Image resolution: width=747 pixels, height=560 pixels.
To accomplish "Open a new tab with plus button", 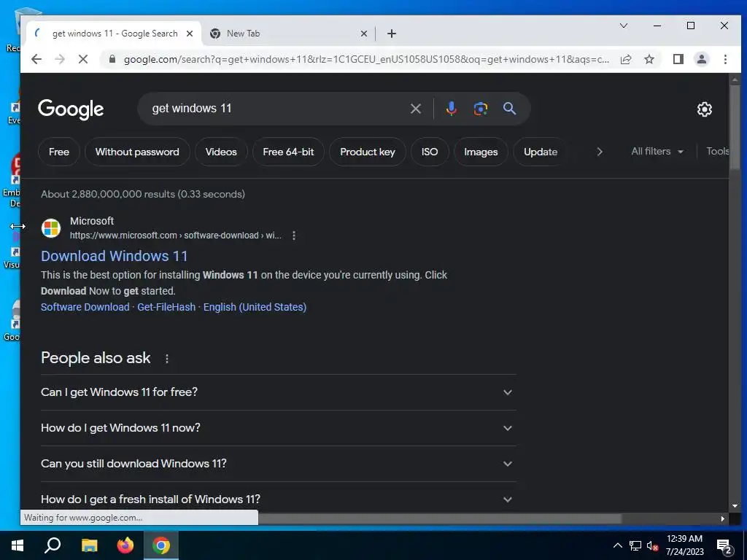I will (392, 34).
